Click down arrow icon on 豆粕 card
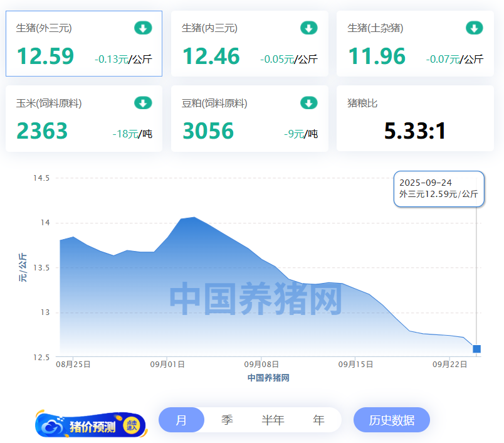 (x=308, y=103)
